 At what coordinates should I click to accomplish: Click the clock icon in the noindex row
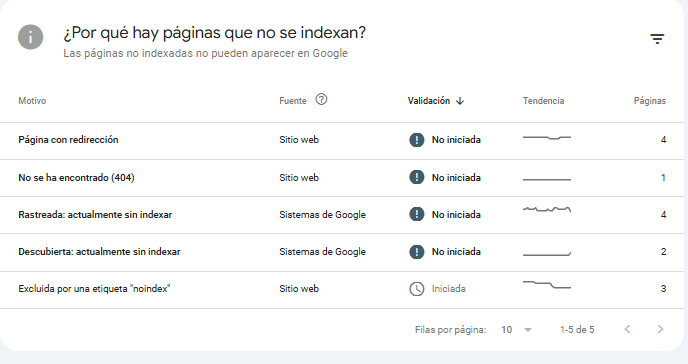coord(416,289)
